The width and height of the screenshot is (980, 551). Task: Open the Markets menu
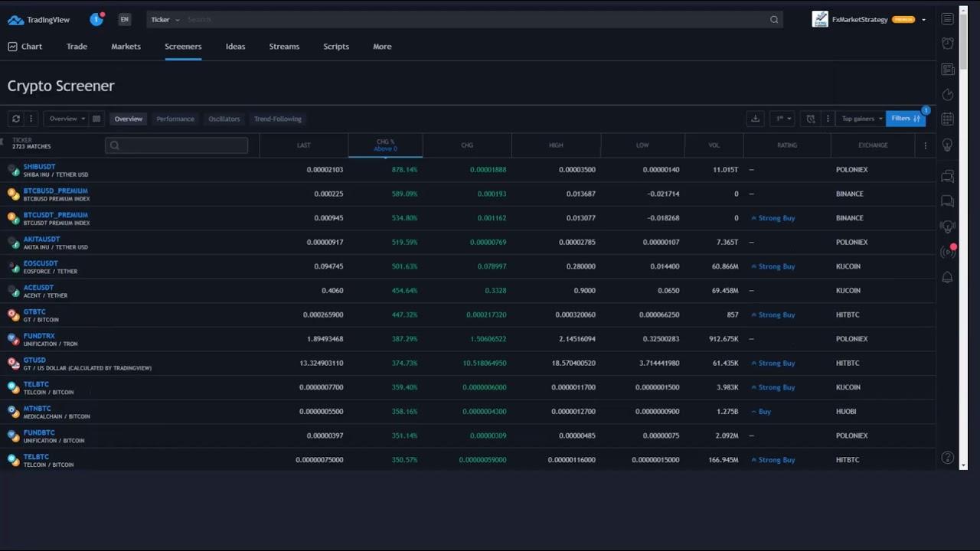pyautogui.click(x=126, y=47)
